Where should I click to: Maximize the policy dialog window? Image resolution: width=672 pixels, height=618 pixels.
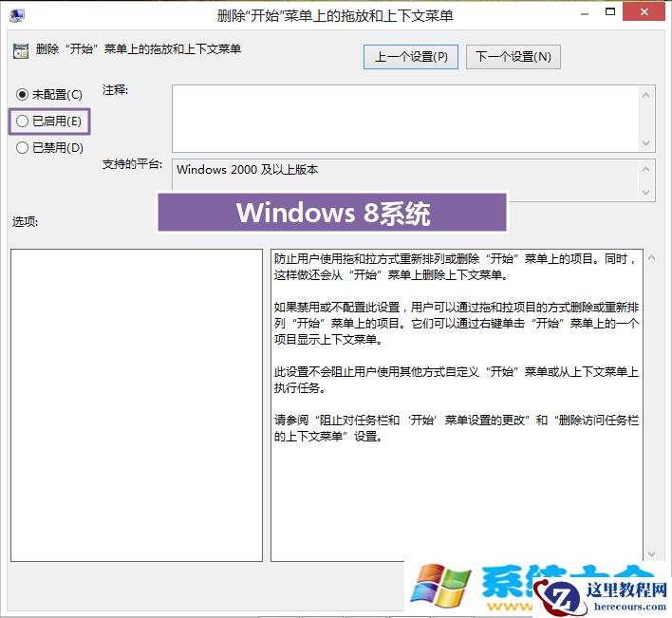coord(610,12)
